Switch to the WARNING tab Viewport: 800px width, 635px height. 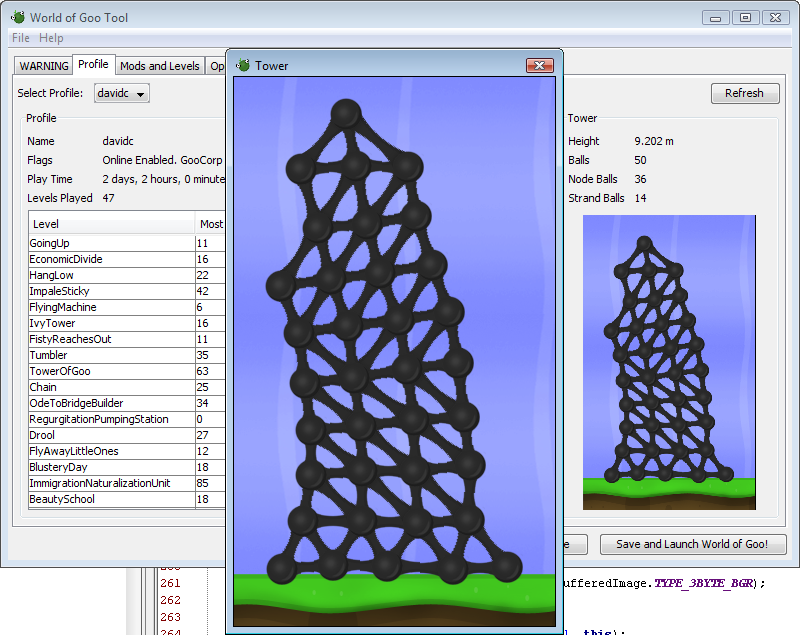coord(43,66)
